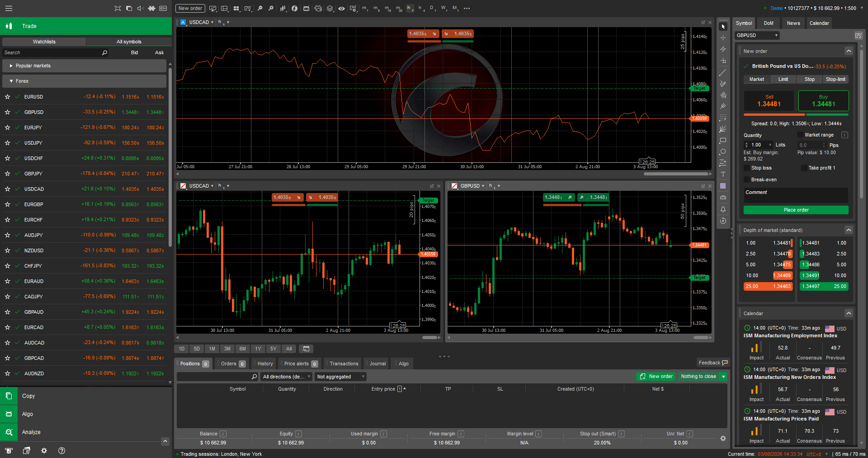Open price alert bell tool
The image size is (868, 458).
pos(723,209)
